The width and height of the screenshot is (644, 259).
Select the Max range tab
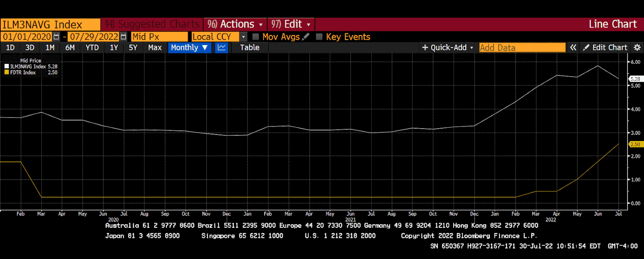coord(155,47)
